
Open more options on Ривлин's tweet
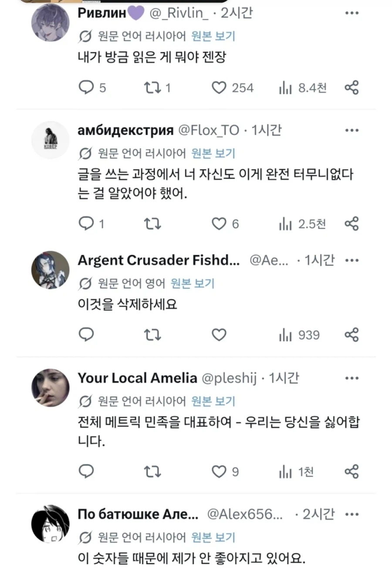[x=351, y=13]
